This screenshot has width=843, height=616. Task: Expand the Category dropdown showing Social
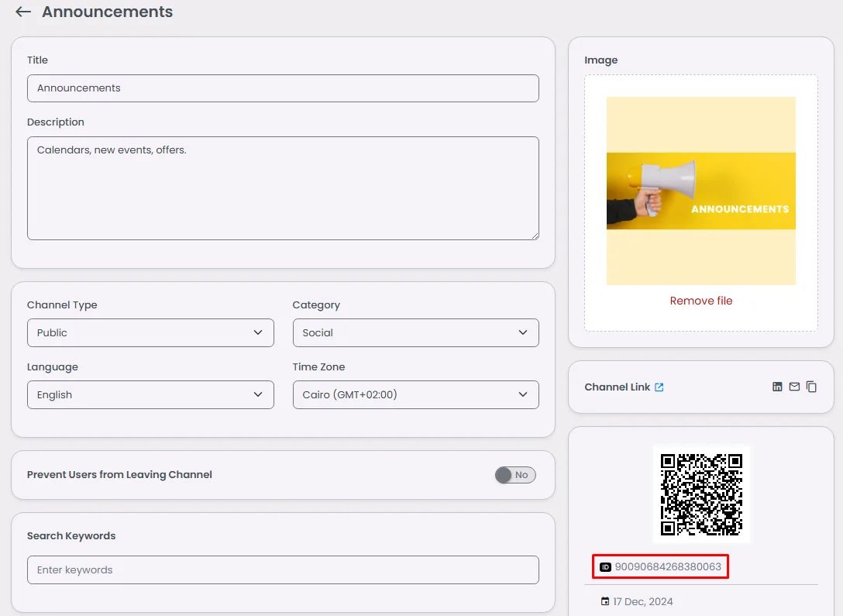pyautogui.click(x=415, y=332)
